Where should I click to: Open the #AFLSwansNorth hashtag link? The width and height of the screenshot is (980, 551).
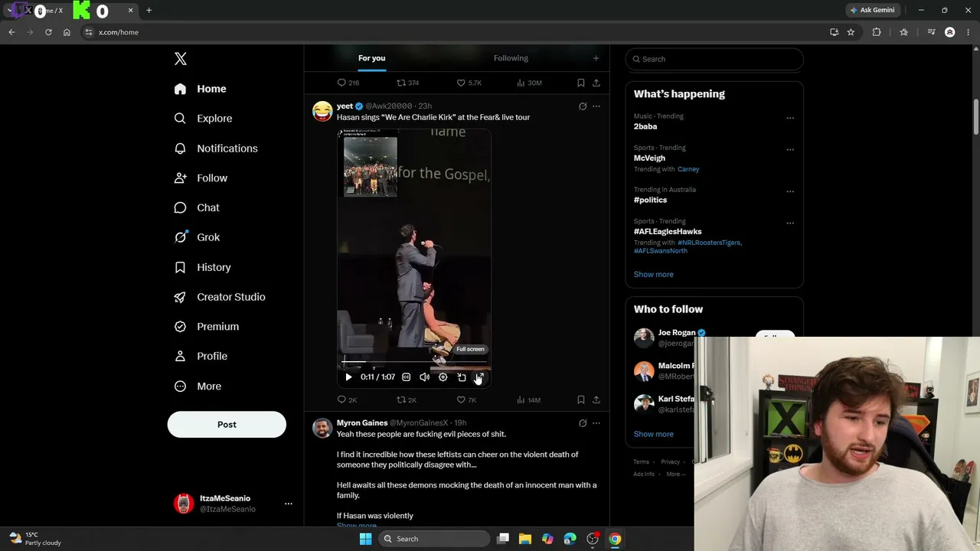(661, 251)
